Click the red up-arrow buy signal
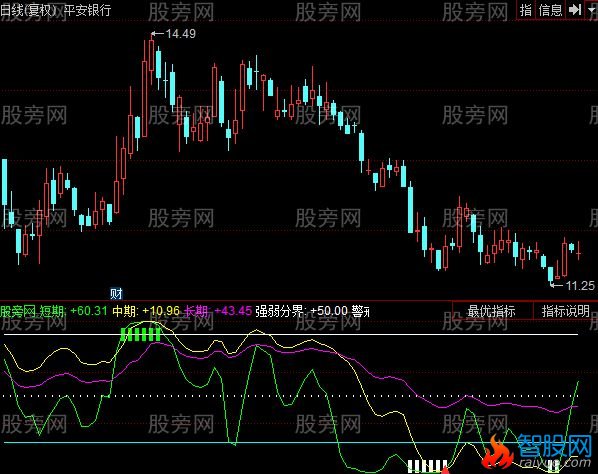Viewport: 598px width, 474px height. [445, 470]
